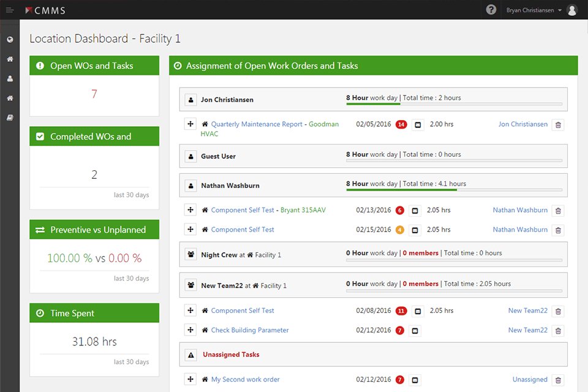Click the 100.00 % preventive value
The width and height of the screenshot is (588, 392).
70,258
